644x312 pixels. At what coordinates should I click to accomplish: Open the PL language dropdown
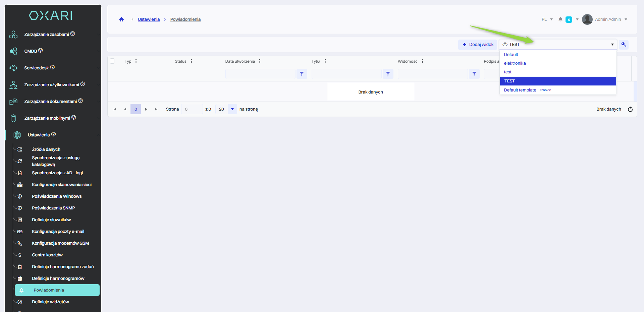tap(547, 19)
